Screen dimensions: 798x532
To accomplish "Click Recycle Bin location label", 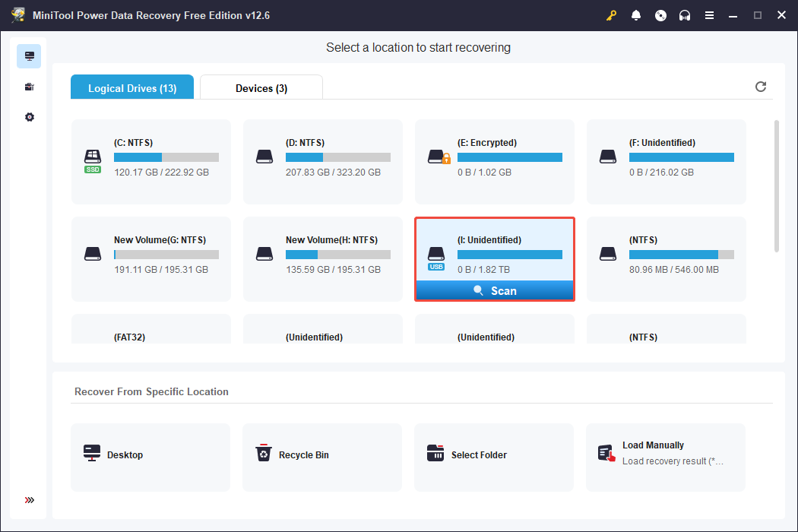I will [x=304, y=455].
